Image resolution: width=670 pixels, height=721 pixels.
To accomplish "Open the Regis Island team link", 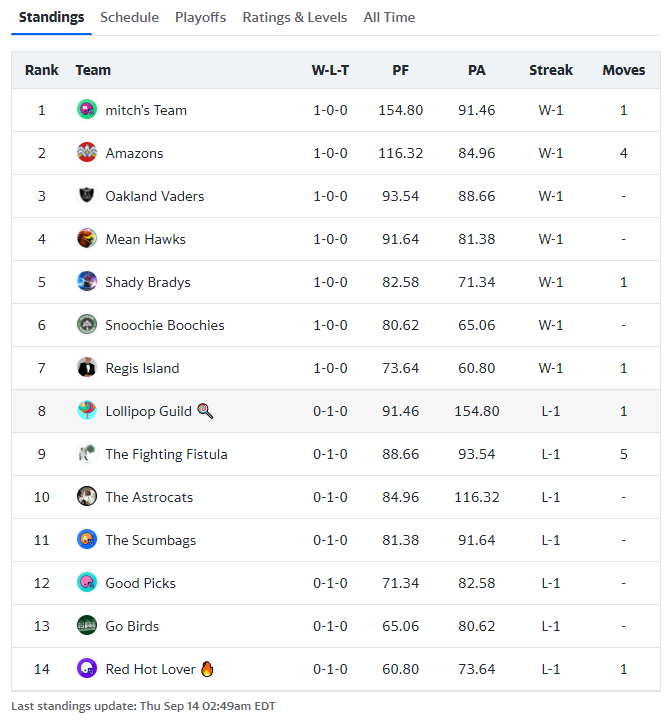I will pos(142,368).
